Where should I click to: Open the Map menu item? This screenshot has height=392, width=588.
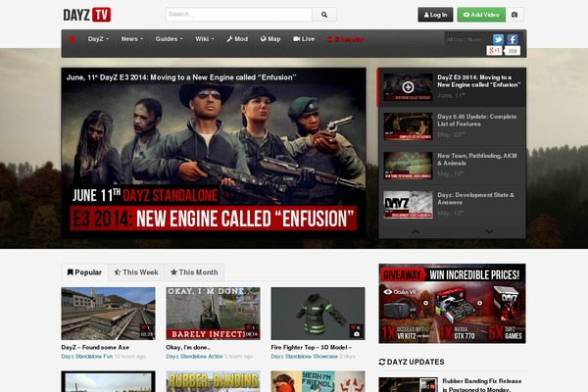(270, 39)
